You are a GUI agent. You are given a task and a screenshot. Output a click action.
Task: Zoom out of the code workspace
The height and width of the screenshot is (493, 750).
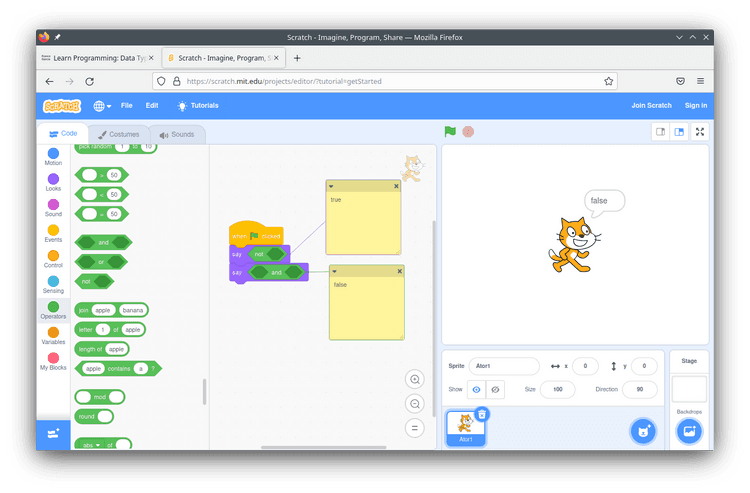[415, 403]
